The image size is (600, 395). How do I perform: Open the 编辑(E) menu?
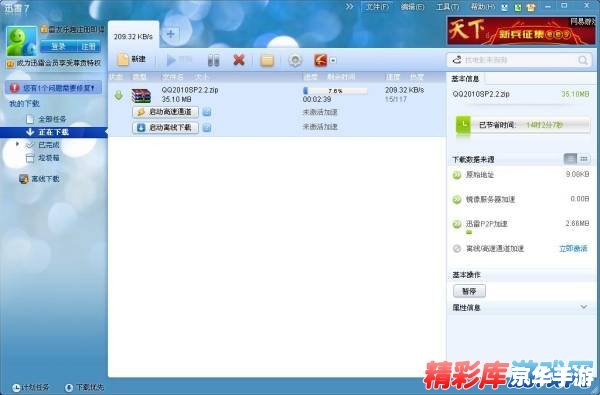point(412,7)
